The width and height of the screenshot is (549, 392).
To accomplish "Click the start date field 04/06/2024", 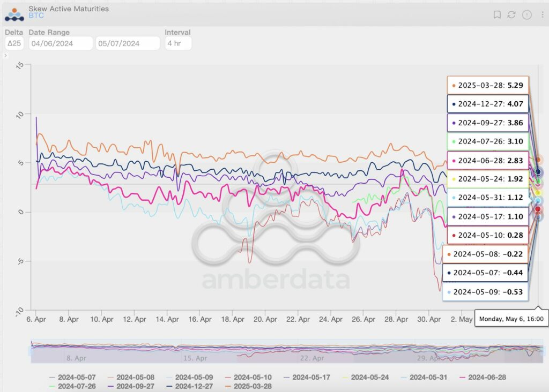I will coord(61,43).
